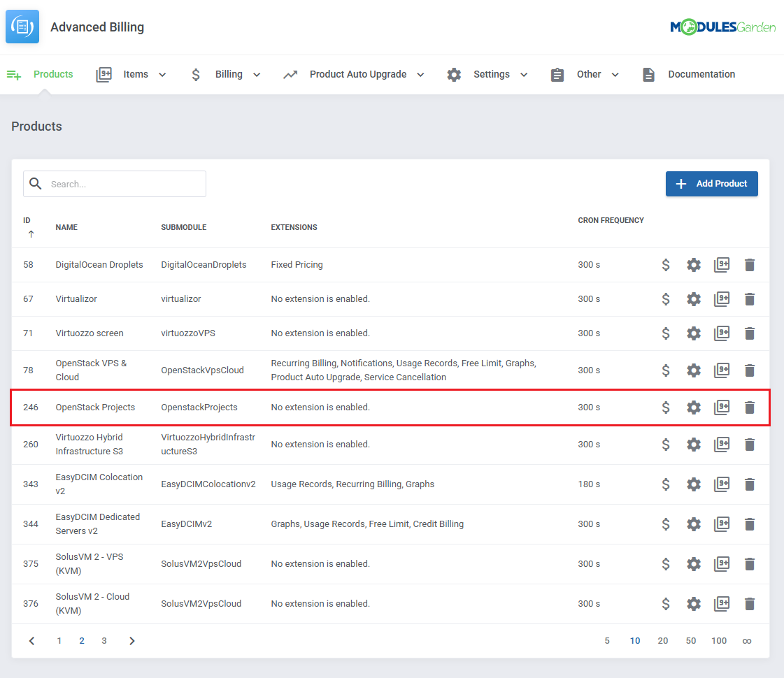Open the Products tab
This screenshot has width=784, height=678.
(40, 75)
